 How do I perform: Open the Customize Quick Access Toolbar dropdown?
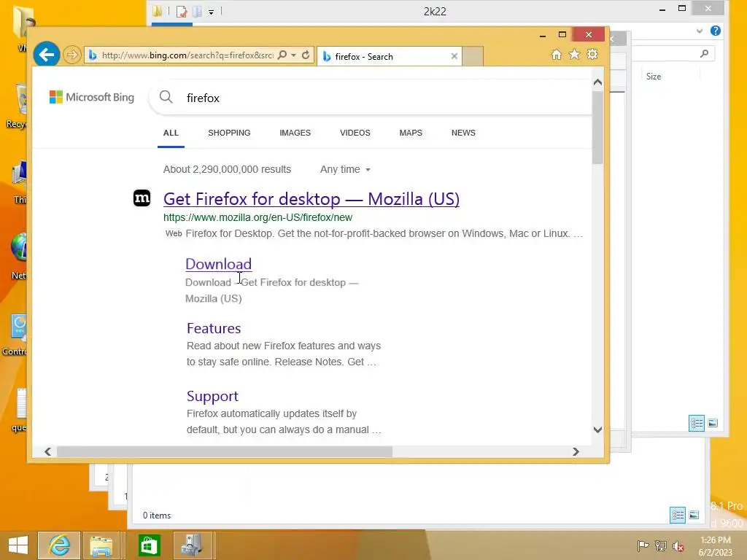click(211, 12)
